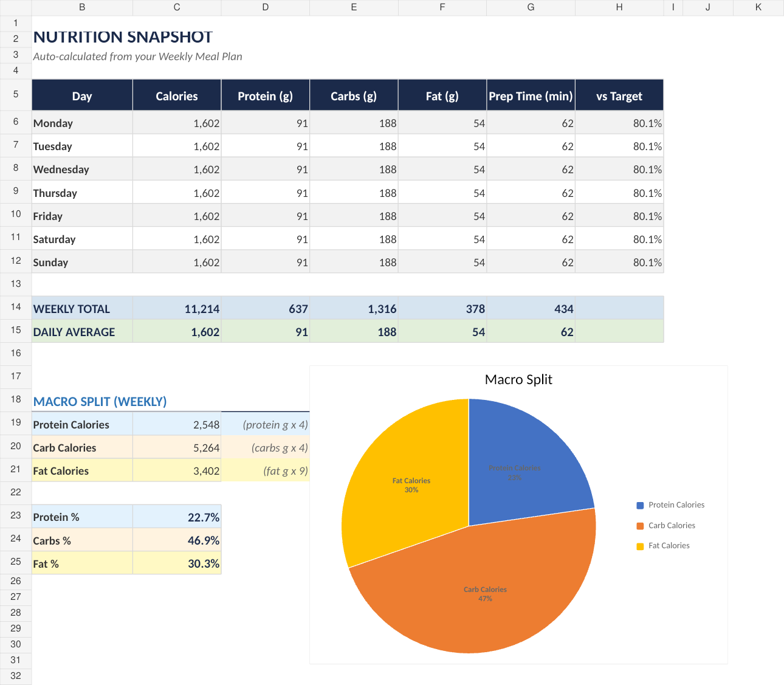Screen dimensions: 784x685
Task: Select fat calories value 3,402
Action: point(177,470)
